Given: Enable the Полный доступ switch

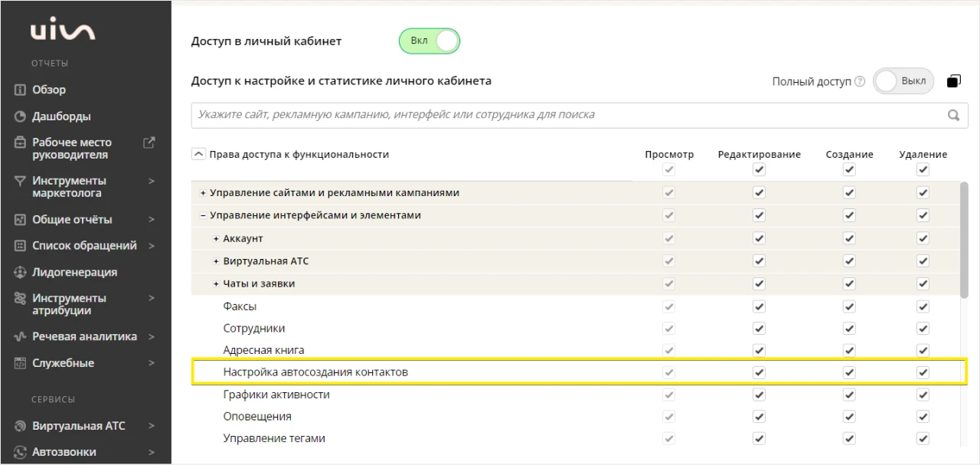Looking at the screenshot, I should [903, 81].
